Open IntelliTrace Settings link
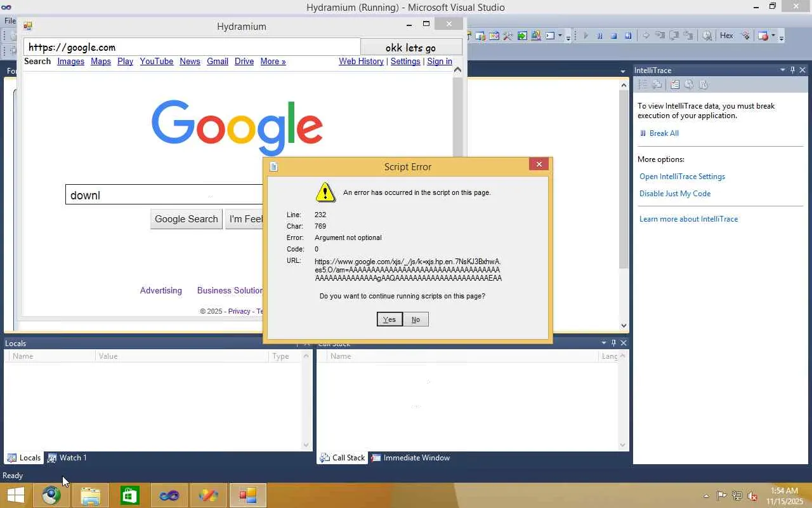812x508 pixels. (x=682, y=177)
